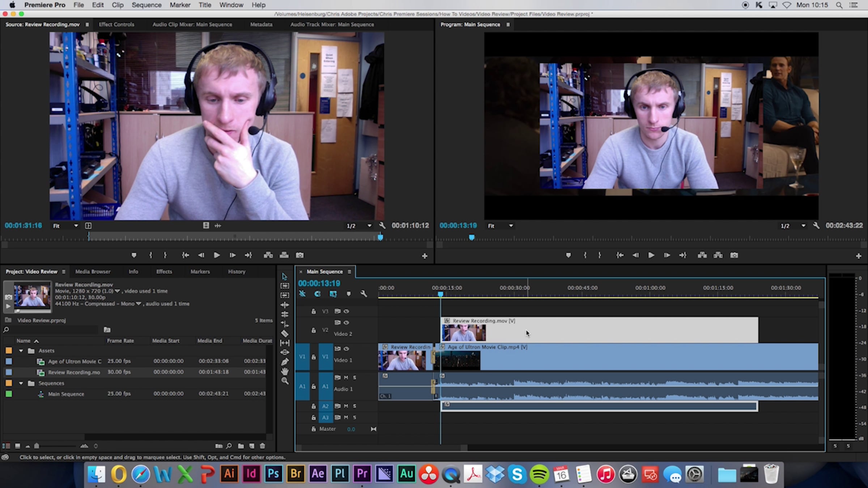
Task: Click the Add Marker icon in Source monitor
Action: click(134, 255)
